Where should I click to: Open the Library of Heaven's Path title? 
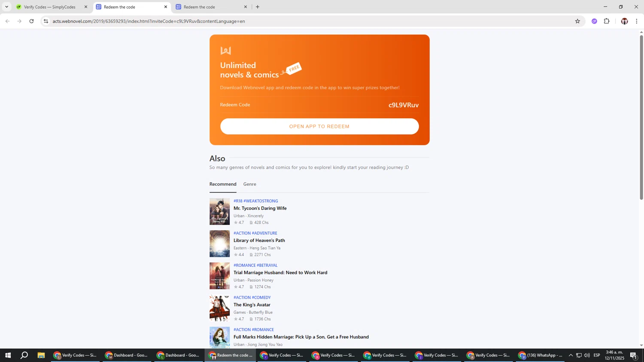pos(259,241)
